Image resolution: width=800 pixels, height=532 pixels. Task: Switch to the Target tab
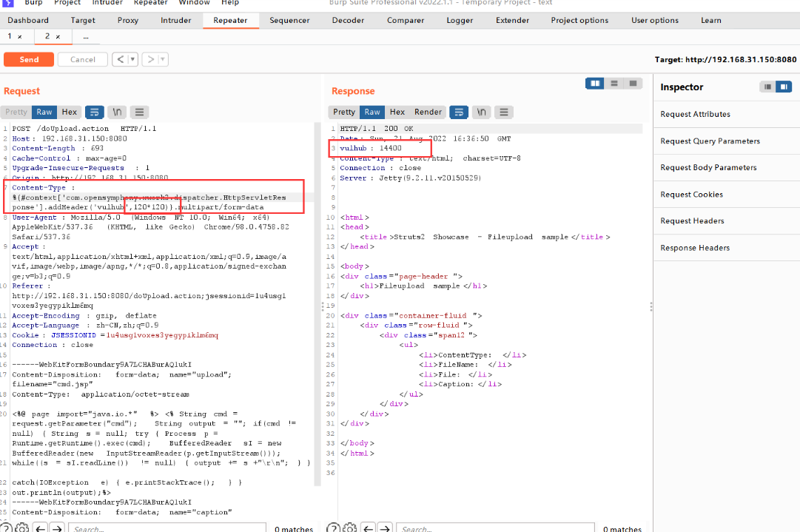pos(83,21)
